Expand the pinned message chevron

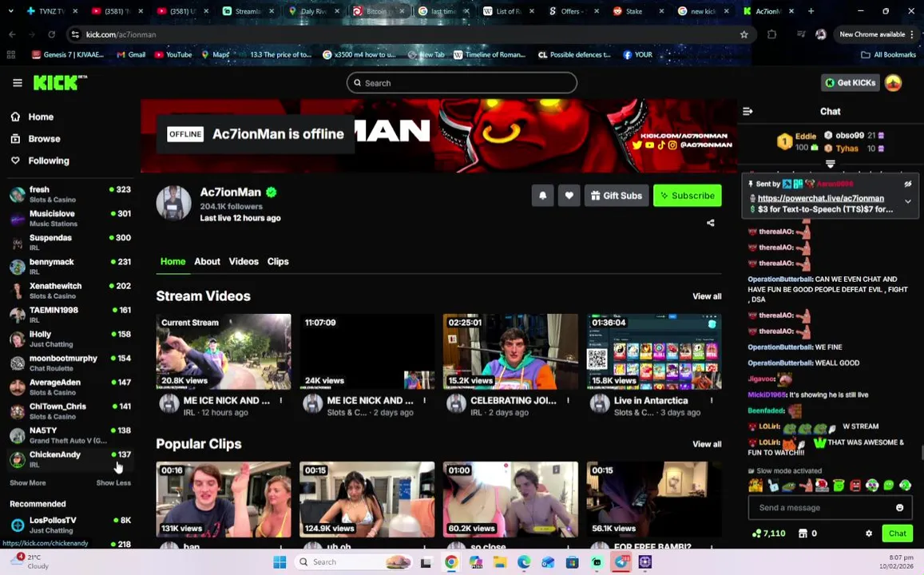[907, 201]
